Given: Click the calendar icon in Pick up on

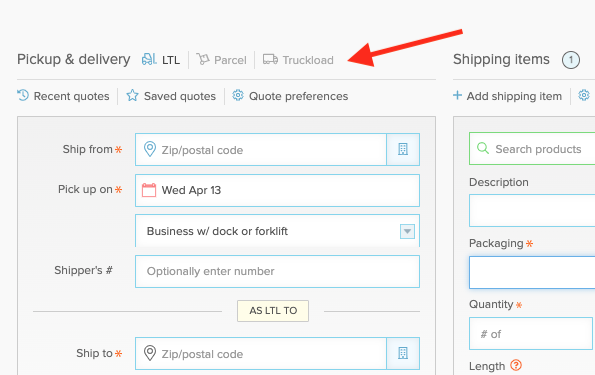Looking at the screenshot, I should click(x=149, y=190).
